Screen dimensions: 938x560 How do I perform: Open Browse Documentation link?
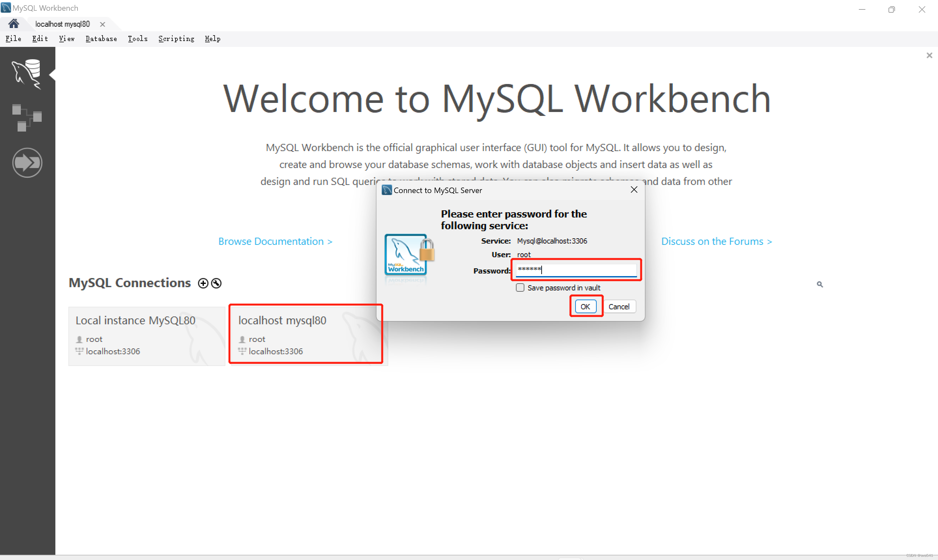[275, 241]
